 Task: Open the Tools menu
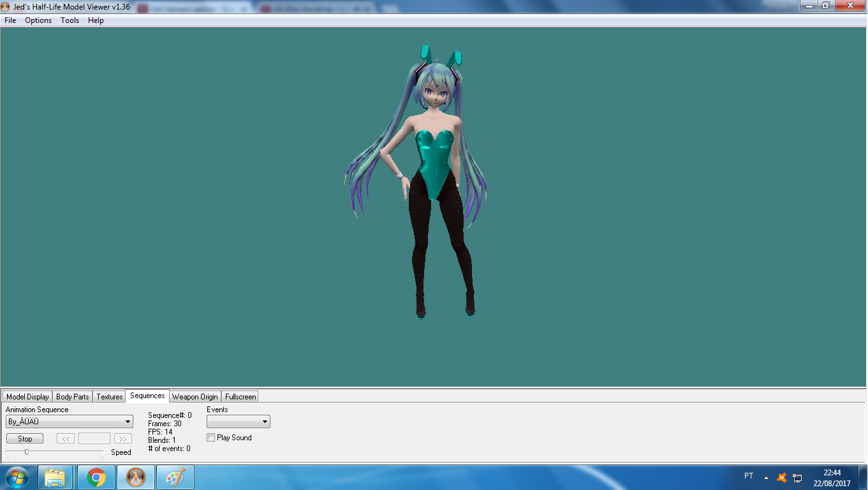(70, 20)
